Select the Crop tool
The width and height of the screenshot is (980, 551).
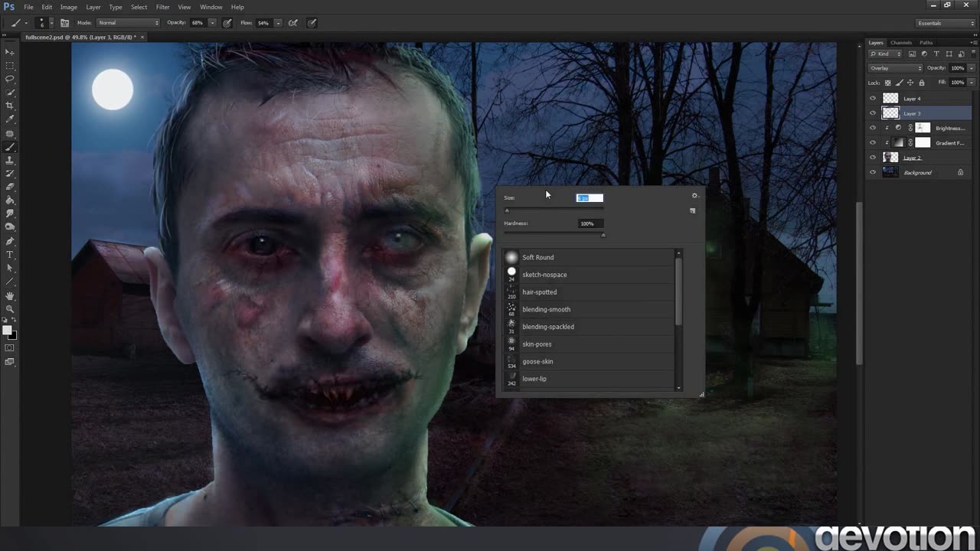click(10, 106)
